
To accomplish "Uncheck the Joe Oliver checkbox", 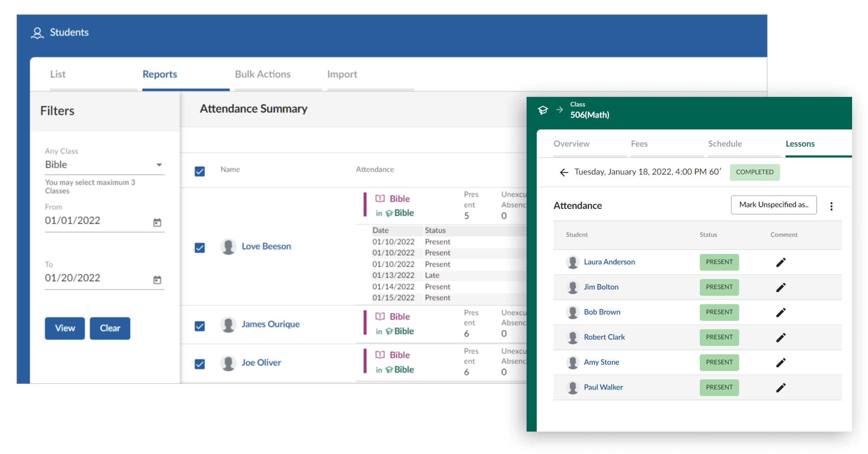I will coord(200,364).
